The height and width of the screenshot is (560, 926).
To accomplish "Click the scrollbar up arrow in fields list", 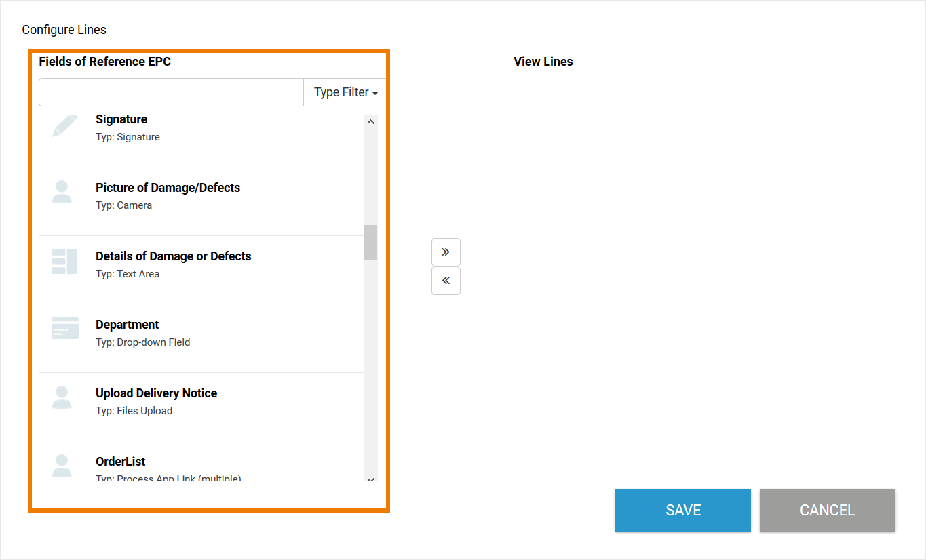I will 370,122.
